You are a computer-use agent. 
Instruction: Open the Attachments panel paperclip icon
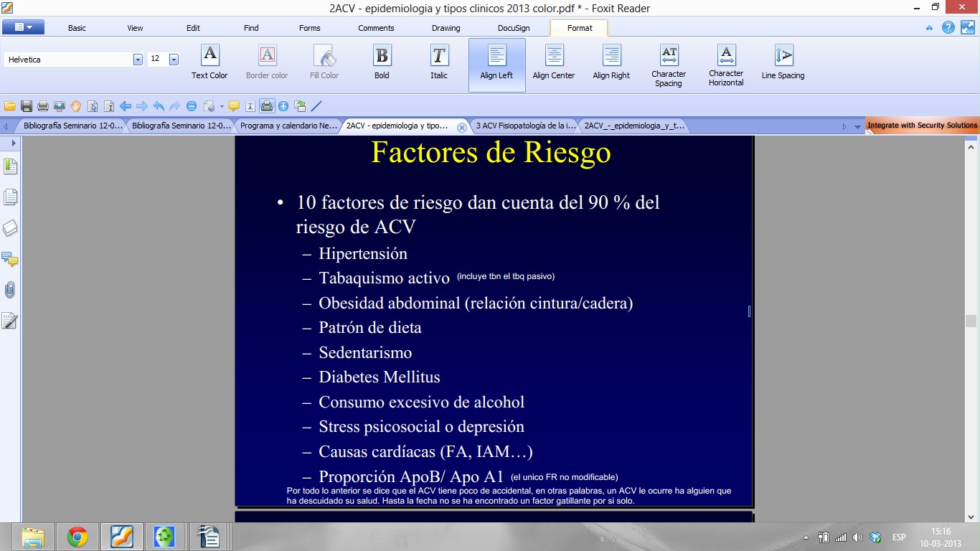click(x=10, y=290)
